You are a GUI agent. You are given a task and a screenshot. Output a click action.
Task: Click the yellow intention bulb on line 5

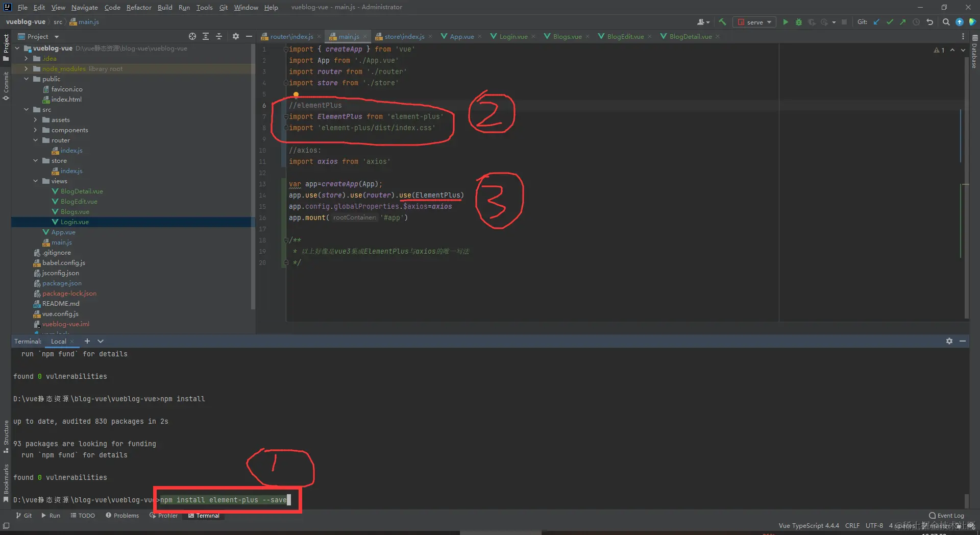(x=296, y=94)
